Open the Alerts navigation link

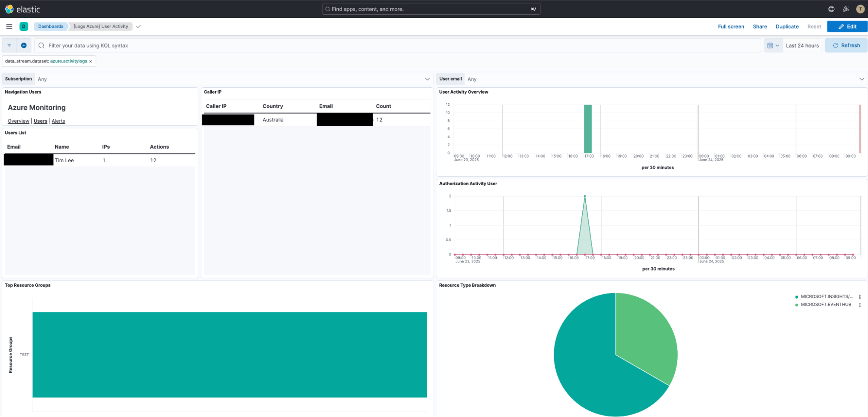58,121
